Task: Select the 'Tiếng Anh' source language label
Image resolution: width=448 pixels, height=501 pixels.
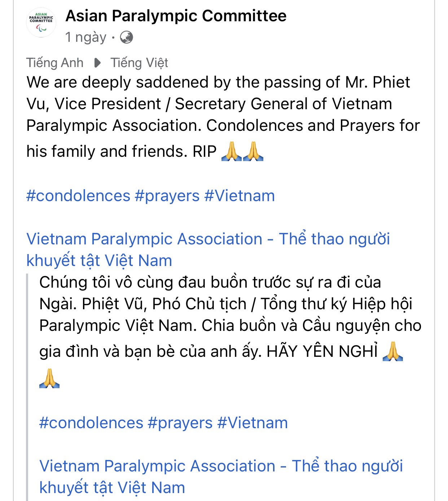Action: coord(55,63)
